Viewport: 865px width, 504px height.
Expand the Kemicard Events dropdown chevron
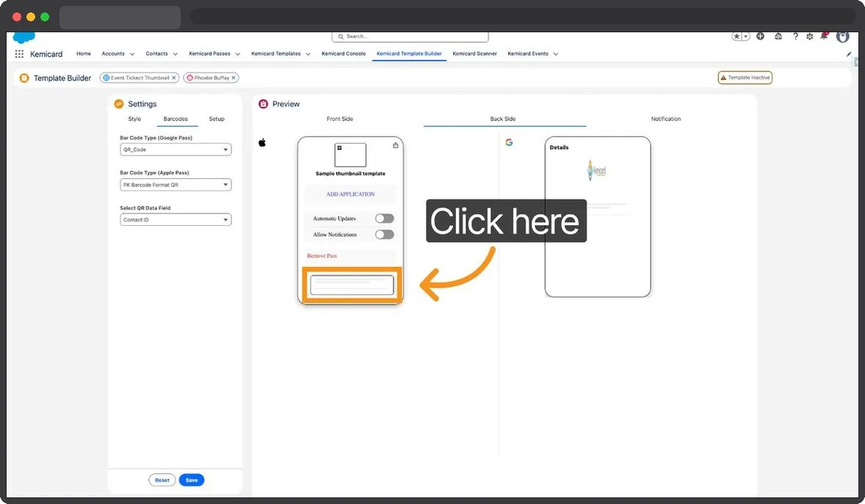(x=556, y=54)
